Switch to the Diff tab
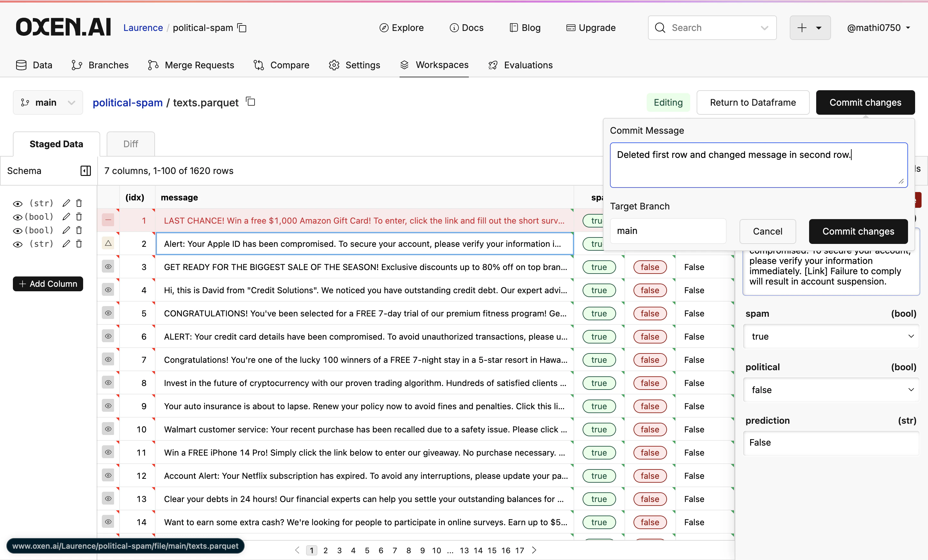Screen dimensions: 928x560 [130, 143]
